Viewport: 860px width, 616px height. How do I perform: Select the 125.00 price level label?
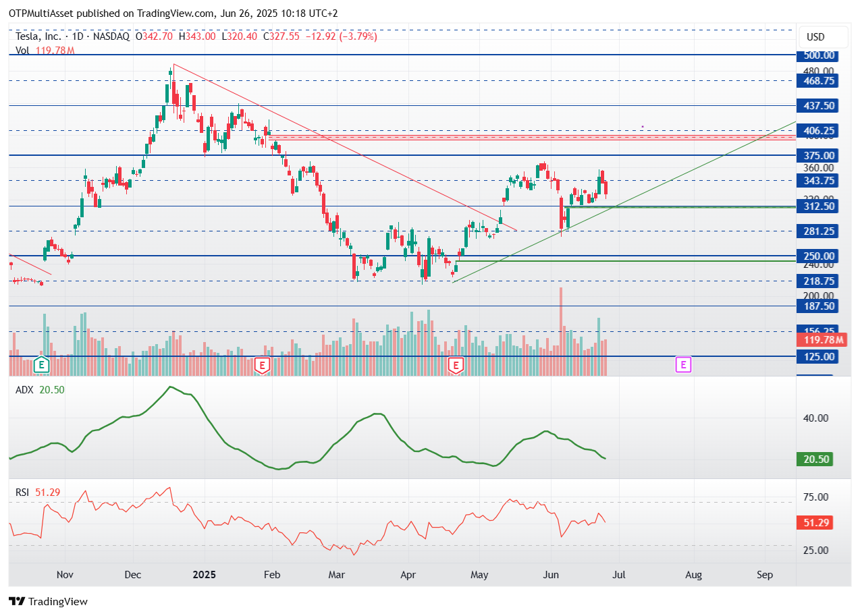[x=819, y=356]
